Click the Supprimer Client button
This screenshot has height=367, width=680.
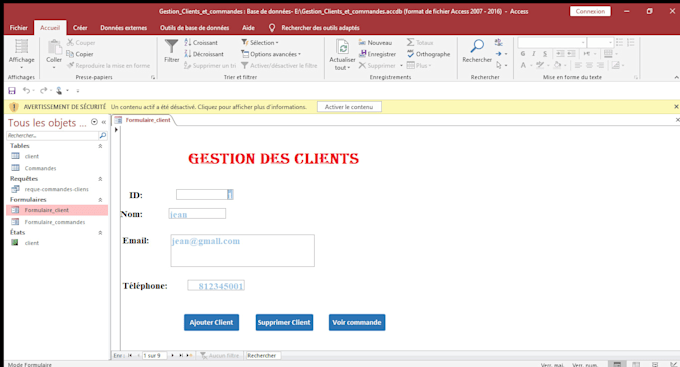click(x=284, y=322)
